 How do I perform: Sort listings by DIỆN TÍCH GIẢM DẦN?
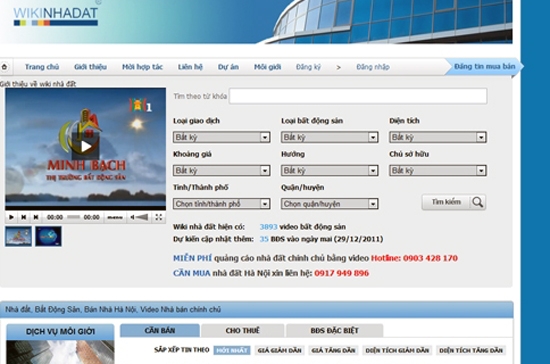(397, 350)
